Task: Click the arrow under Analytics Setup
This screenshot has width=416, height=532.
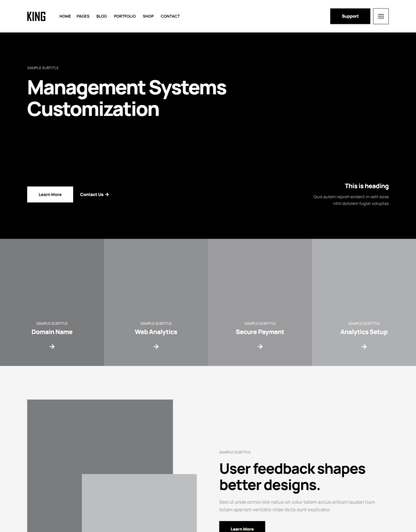Action: [364, 347]
